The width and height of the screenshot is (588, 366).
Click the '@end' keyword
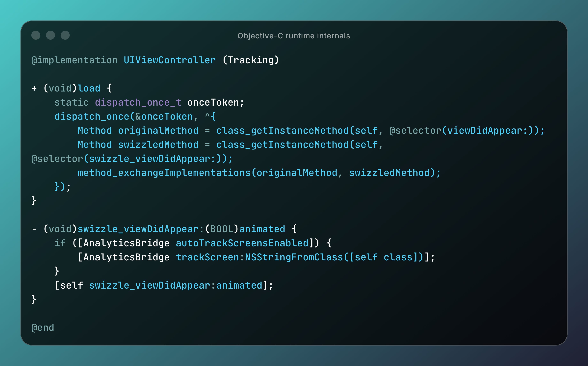(43, 328)
